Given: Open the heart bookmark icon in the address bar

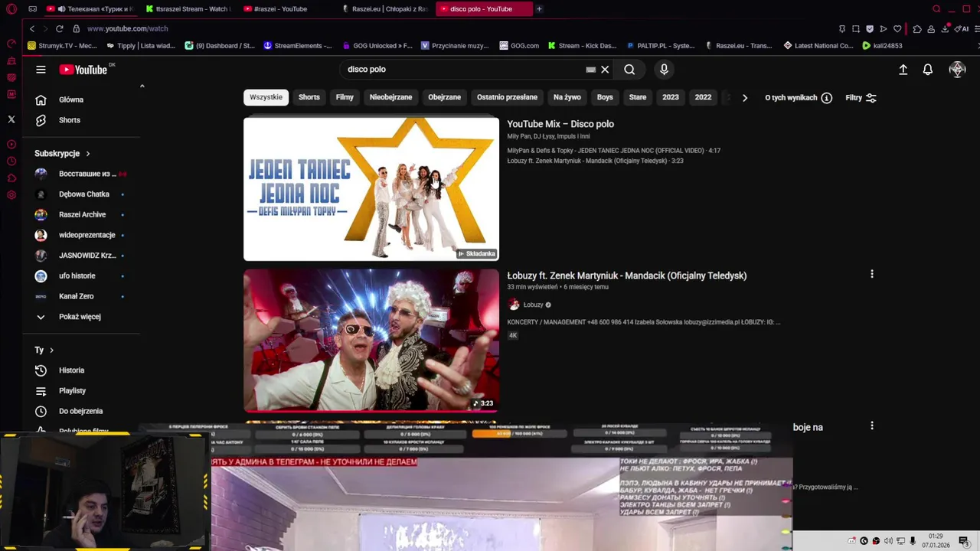Looking at the screenshot, I should 897,29.
